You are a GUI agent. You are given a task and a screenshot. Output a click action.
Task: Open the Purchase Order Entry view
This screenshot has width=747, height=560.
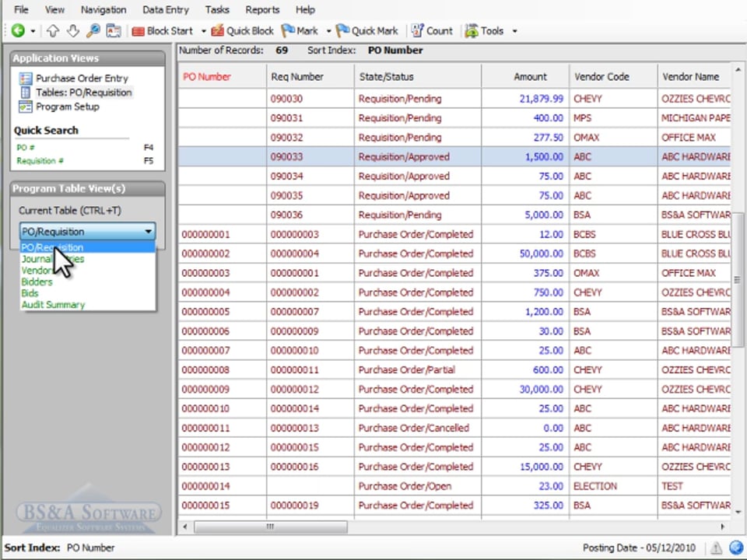click(82, 78)
